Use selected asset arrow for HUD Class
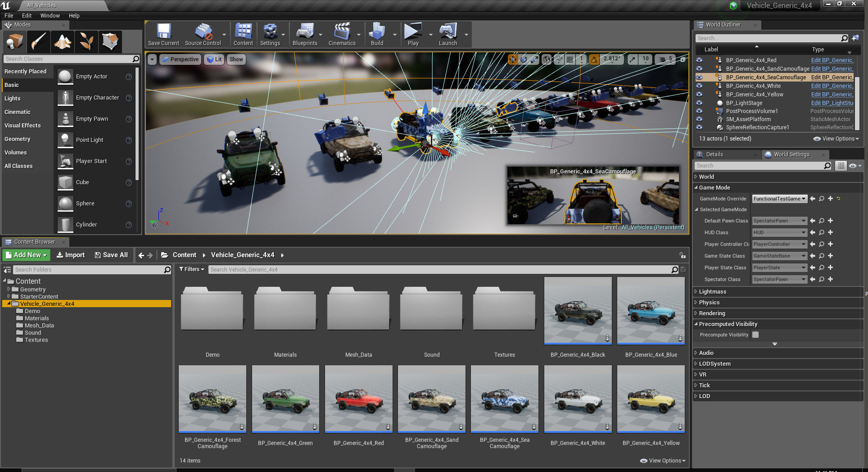 (x=813, y=232)
